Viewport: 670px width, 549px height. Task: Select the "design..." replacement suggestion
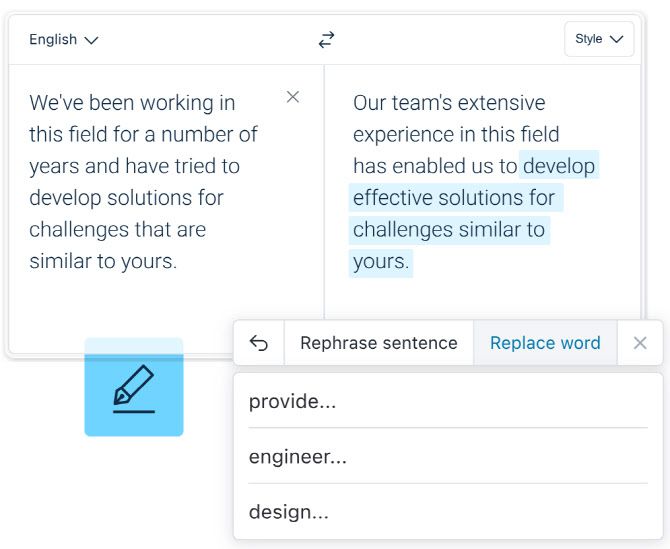coord(289,512)
